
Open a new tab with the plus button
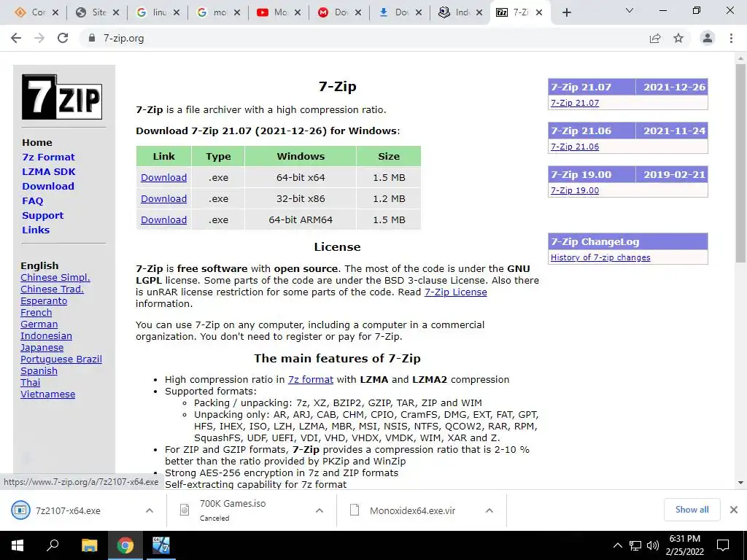[x=566, y=12]
